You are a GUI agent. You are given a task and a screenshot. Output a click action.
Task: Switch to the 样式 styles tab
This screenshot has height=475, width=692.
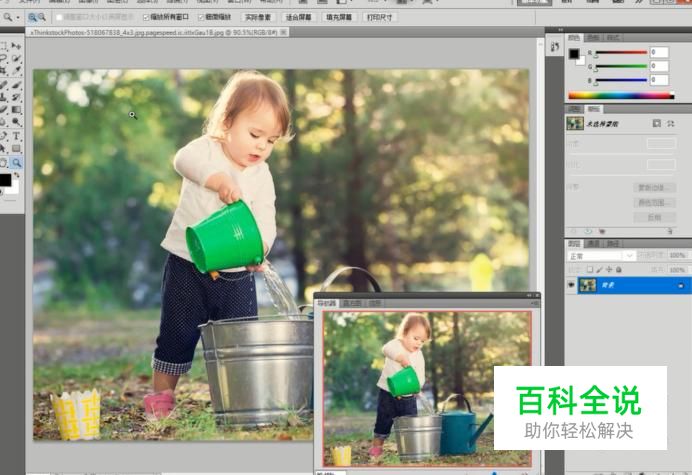(613, 38)
